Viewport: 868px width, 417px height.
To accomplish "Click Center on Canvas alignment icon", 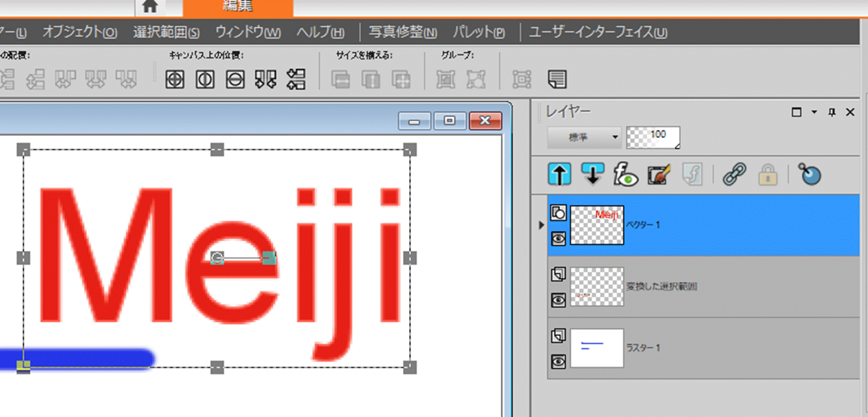I will tap(175, 80).
